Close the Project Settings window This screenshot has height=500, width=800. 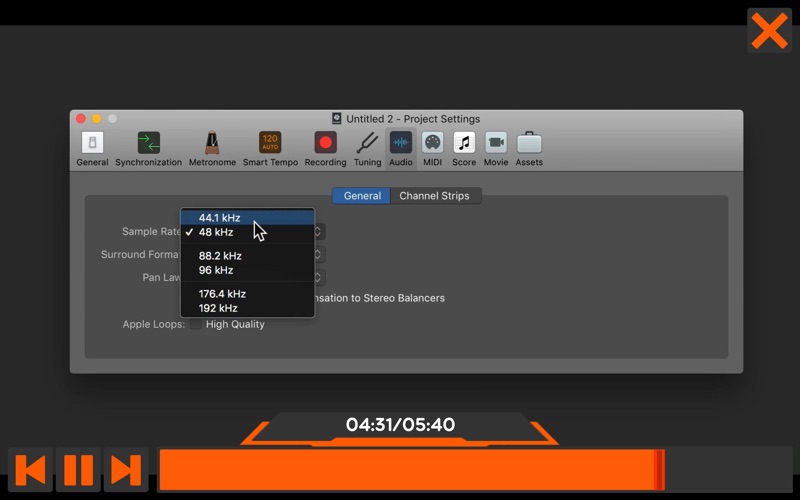[x=81, y=119]
